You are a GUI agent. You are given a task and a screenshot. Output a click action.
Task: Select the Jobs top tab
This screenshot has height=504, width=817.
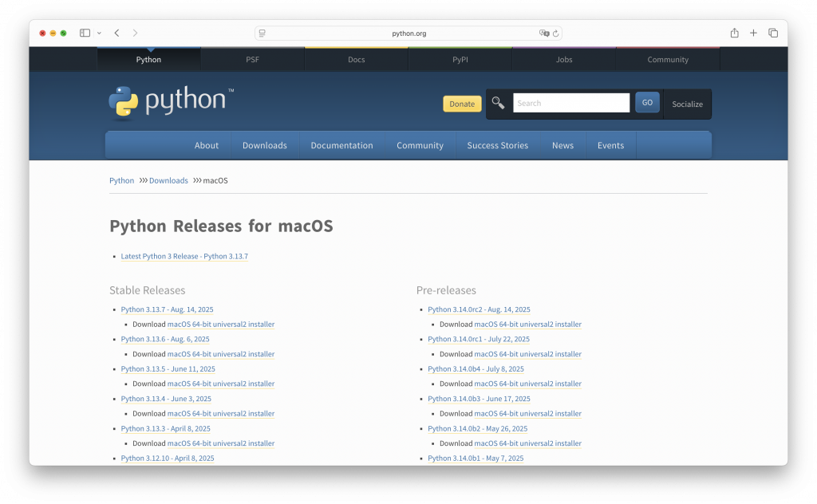tap(564, 59)
